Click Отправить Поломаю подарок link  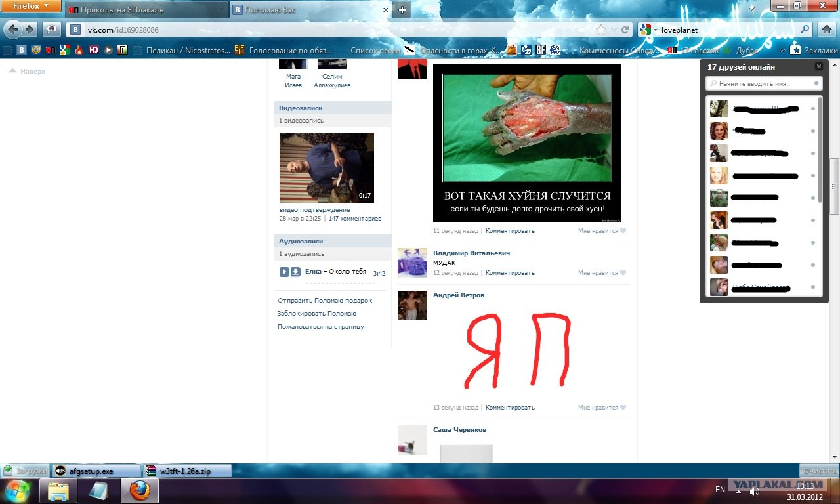click(x=325, y=301)
